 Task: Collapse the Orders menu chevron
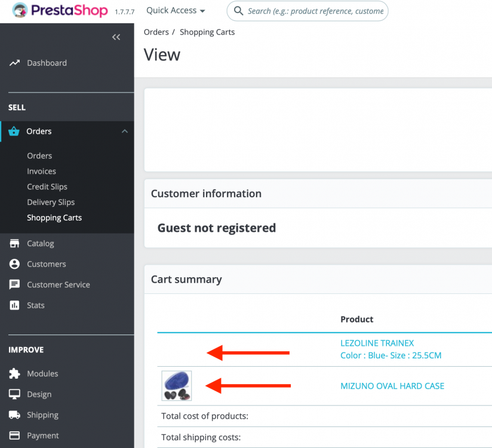[124, 131]
